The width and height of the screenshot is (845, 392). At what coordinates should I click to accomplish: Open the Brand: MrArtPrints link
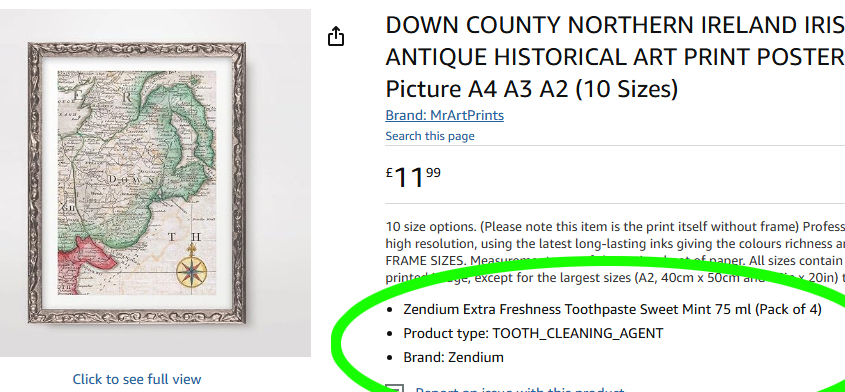point(445,115)
